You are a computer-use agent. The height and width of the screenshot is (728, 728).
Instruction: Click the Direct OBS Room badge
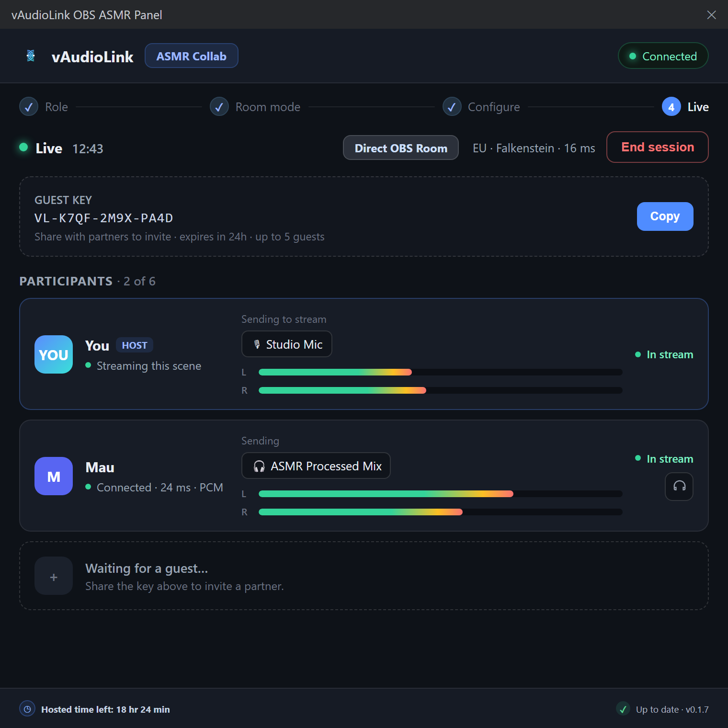[x=401, y=148]
